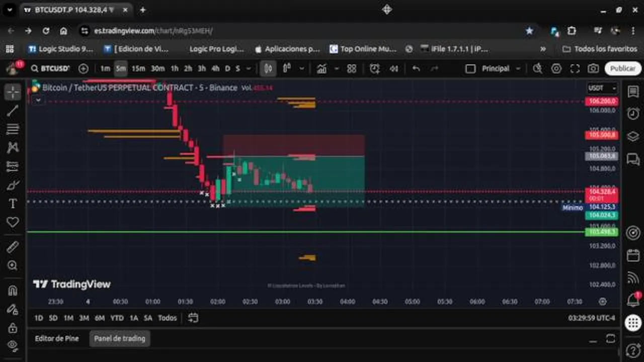Select the crosshair cursor tool

pyautogui.click(x=13, y=92)
